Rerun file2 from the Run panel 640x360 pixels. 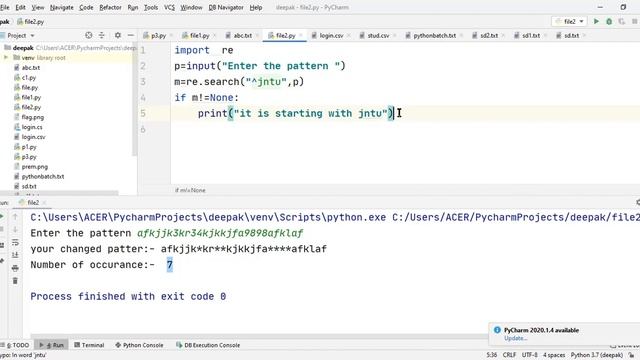point(2,217)
